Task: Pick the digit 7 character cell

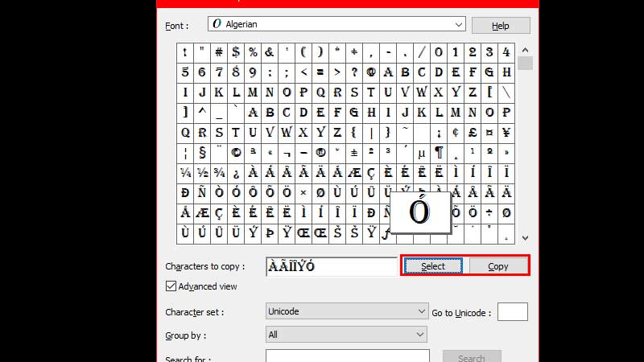Action: click(219, 72)
